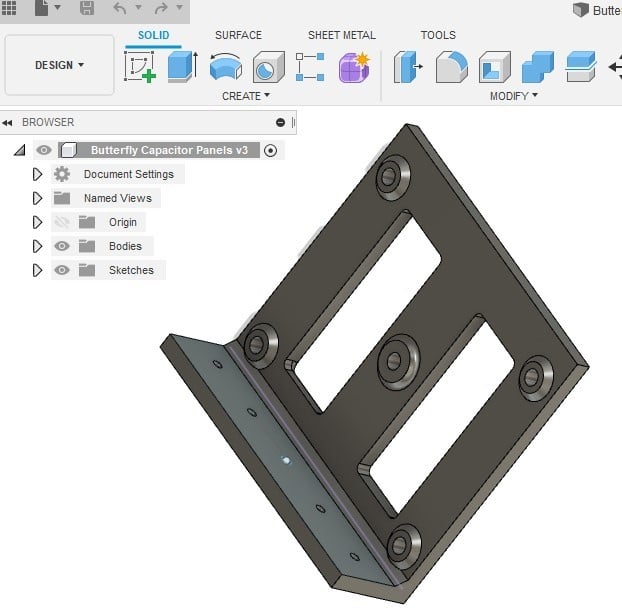Click the BROWSER panel title

coord(48,122)
